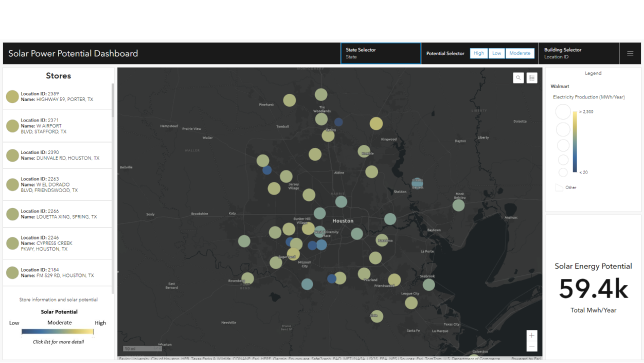644x363 pixels.
Task: Toggle the Moderate potential filter
Action: [x=520, y=53]
